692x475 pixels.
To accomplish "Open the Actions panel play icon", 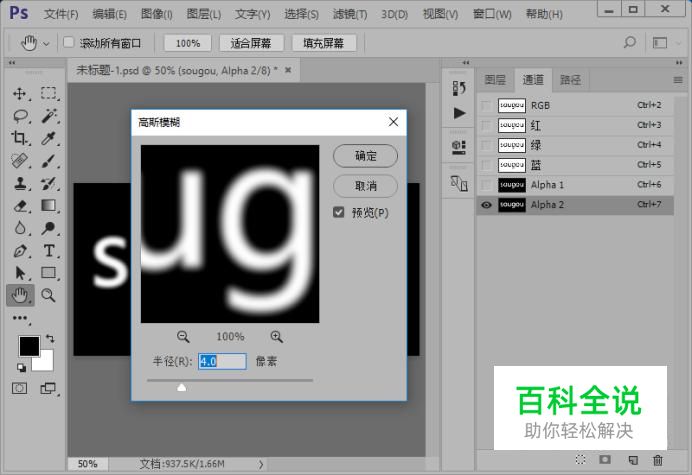I will point(459,113).
